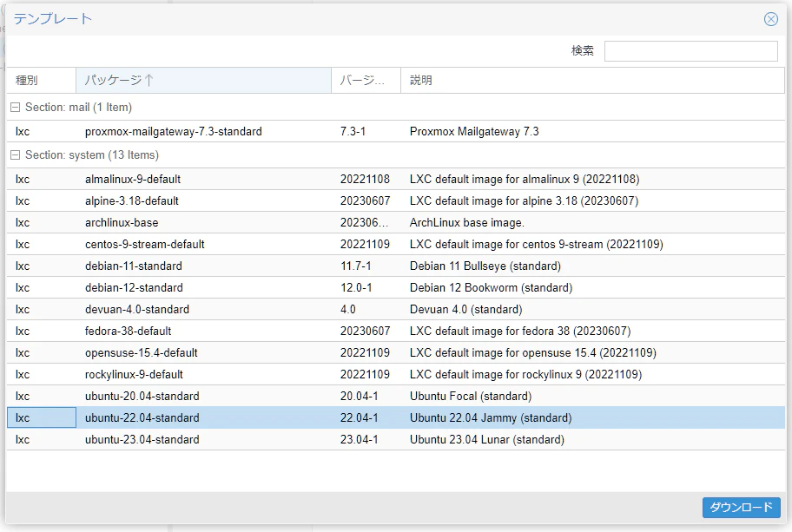Click description Ubuntu 23.04 Lunar (standard)
792x532 pixels.
tap(487, 440)
